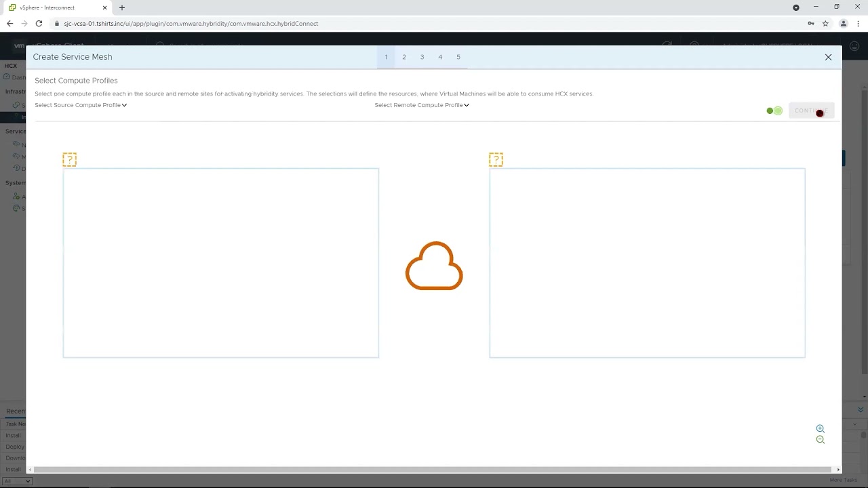868x488 pixels.
Task: Click the Continue button
Action: [811, 110]
